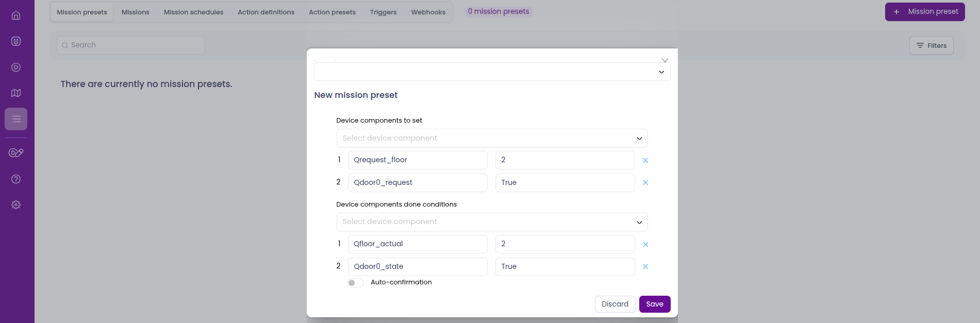Open the Action definitions tab
The width and height of the screenshot is (980, 323).
266,12
